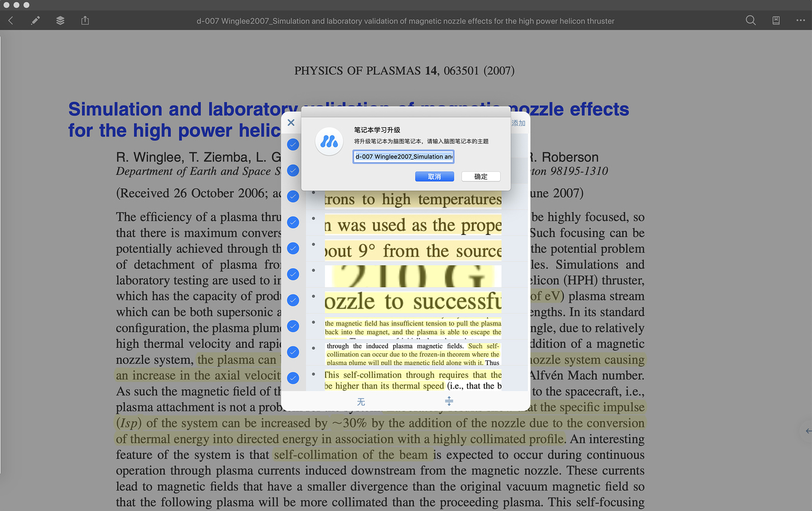Toggle the first blue checkmark in list
Image resolution: width=812 pixels, height=511 pixels.
pyautogui.click(x=292, y=144)
